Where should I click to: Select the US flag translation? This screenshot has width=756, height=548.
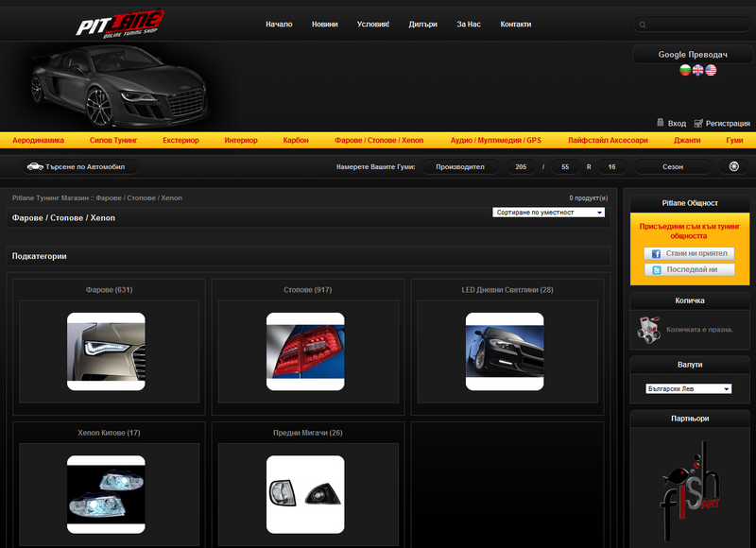pos(711,70)
